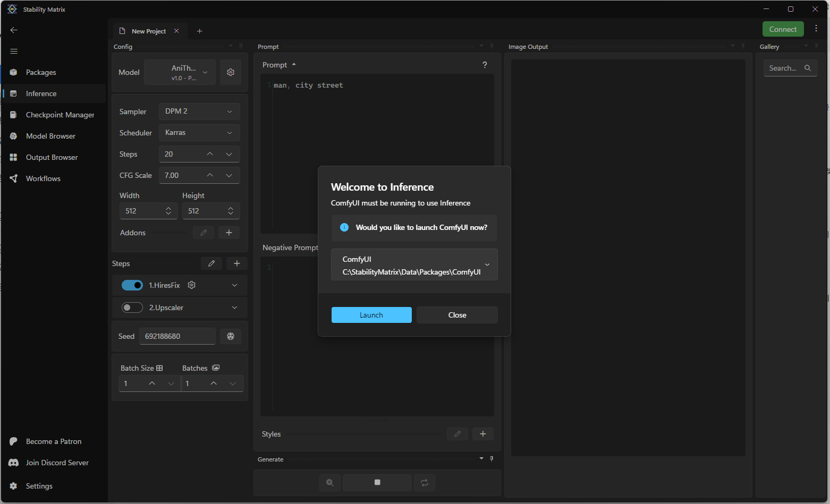The image size is (830, 504).
Task: Enable the Upscaler toggle
Action: (x=132, y=307)
